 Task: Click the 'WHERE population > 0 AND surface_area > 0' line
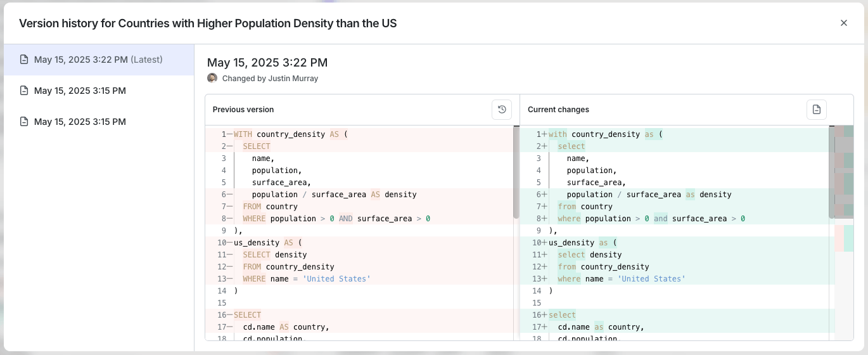click(x=336, y=219)
